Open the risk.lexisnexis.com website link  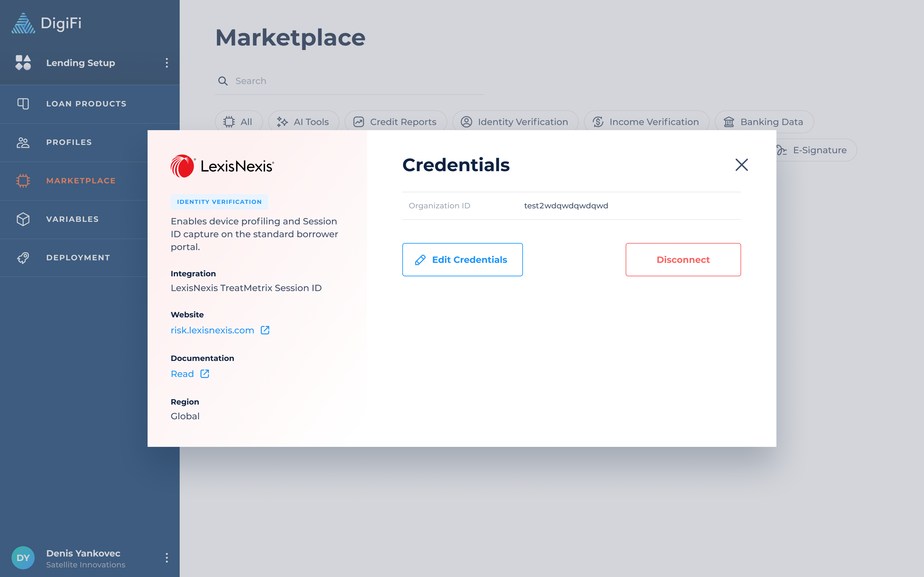[212, 330]
